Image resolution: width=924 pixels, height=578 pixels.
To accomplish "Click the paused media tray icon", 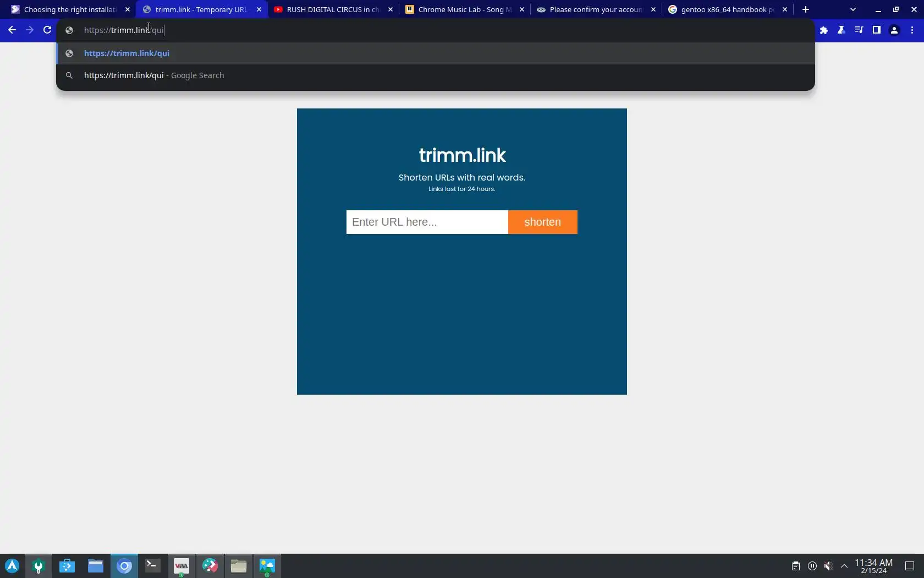I will (812, 566).
